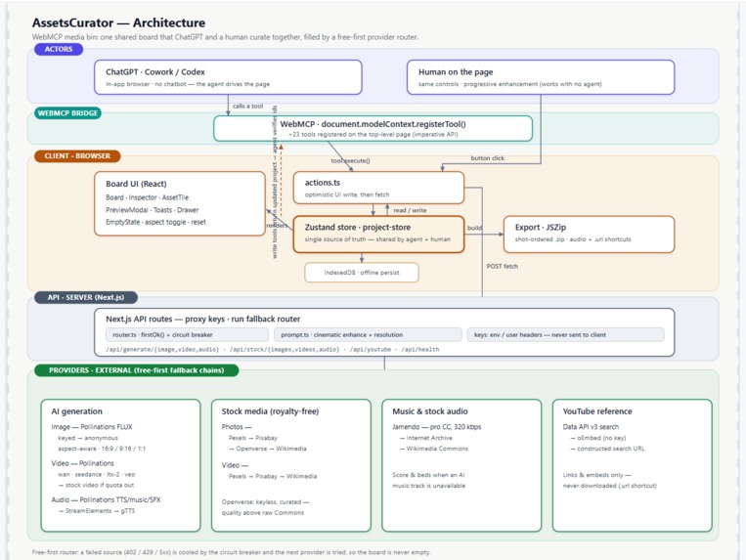Click "aspect-aware · 16:9 / 9:16 / 1:1"

pyautogui.click(x=102, y=449)
